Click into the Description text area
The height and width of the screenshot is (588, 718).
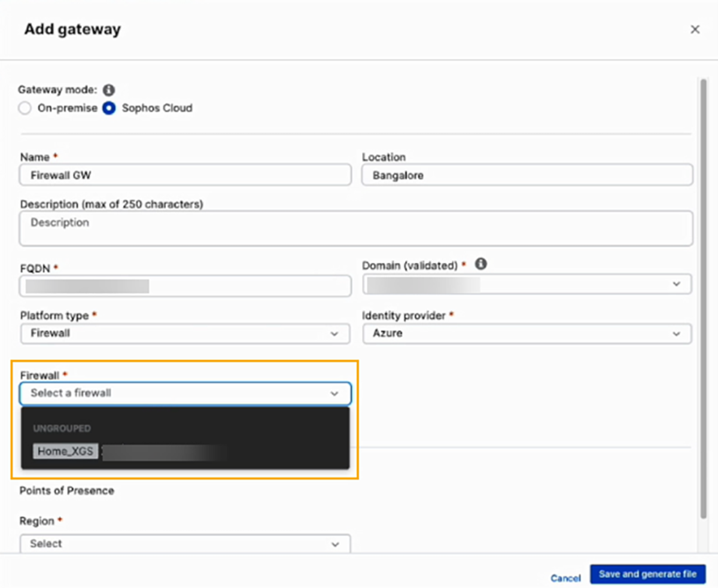[x=356, y=228]
